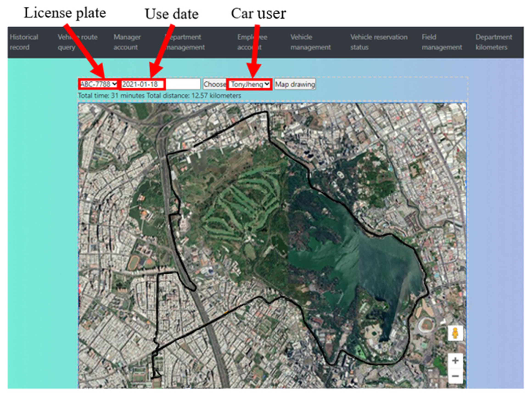This screenshot has width=532, height=397.
Task: Expand the TonyJheng car user dropdown
Action: 249,84
